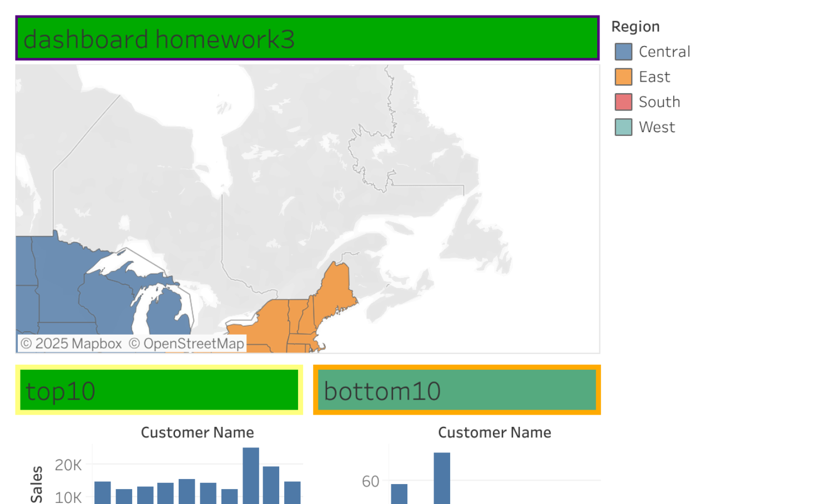Select the South entry in the Region legend
The height and width of the screenshot is (504, 817).
[623, 102]
